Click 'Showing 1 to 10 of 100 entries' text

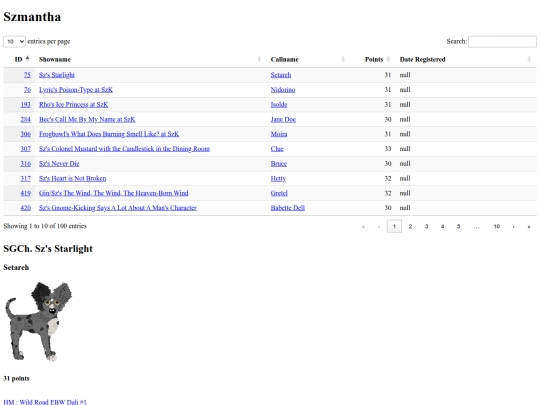click(45, 226)
